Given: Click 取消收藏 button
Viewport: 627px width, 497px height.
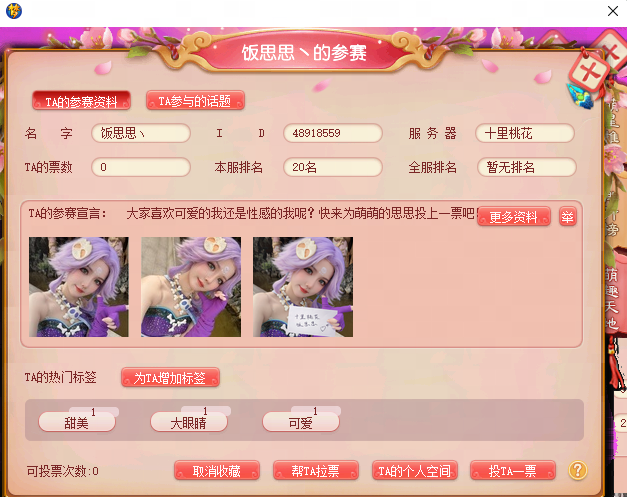Looking at the screenshot, I should (x=217, y=470).
